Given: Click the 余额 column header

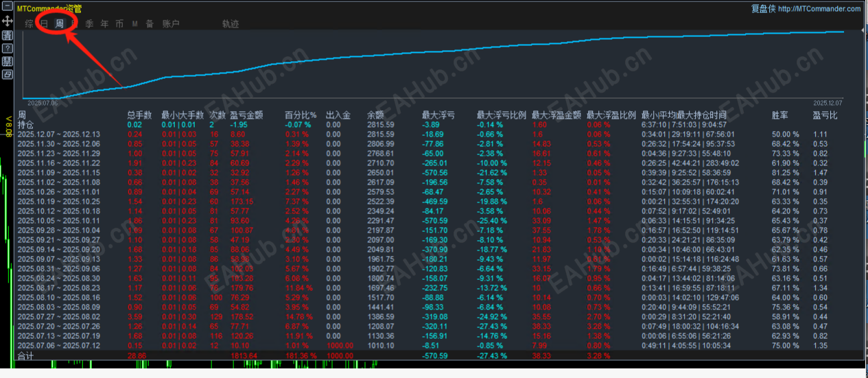Looking at the screenshot, I should point(375,115).
